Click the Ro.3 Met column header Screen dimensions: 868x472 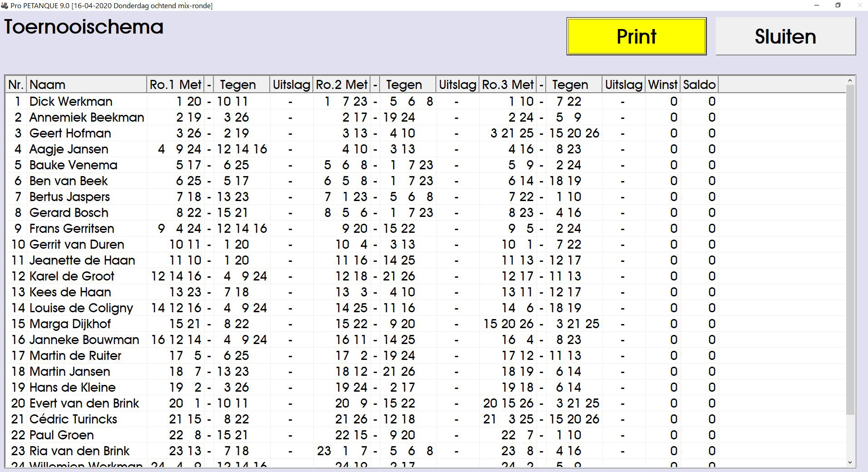point(508,84)
